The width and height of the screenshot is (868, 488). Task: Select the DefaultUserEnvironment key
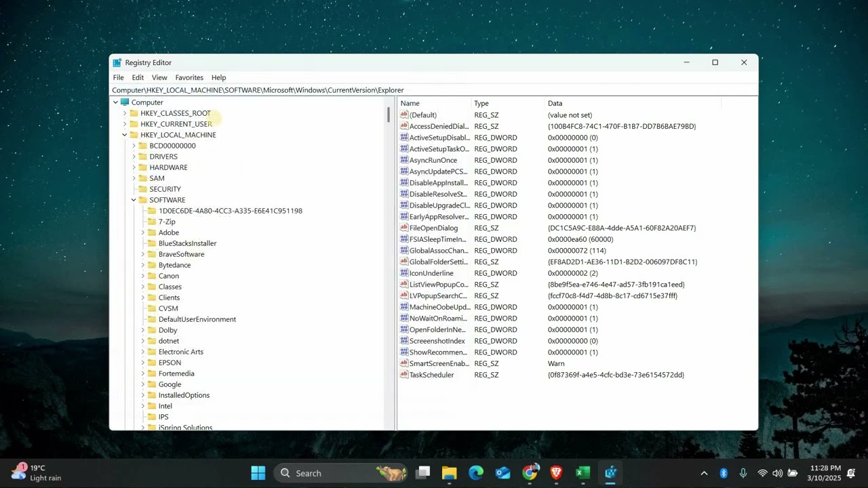click(x=197, y=319)
